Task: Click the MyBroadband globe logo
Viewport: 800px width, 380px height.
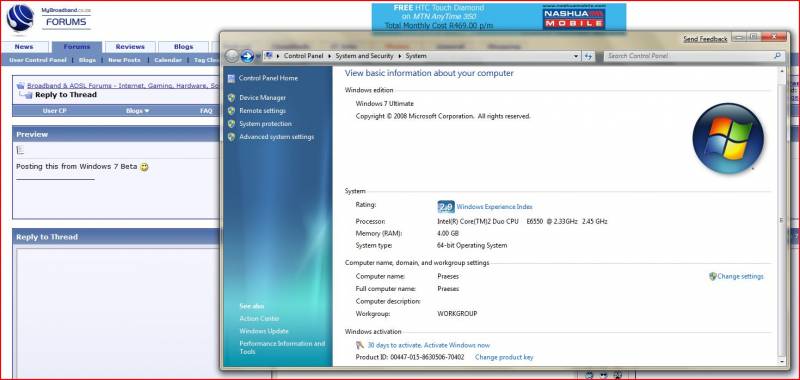Action: pyautogui.click(x=20, y=18)
